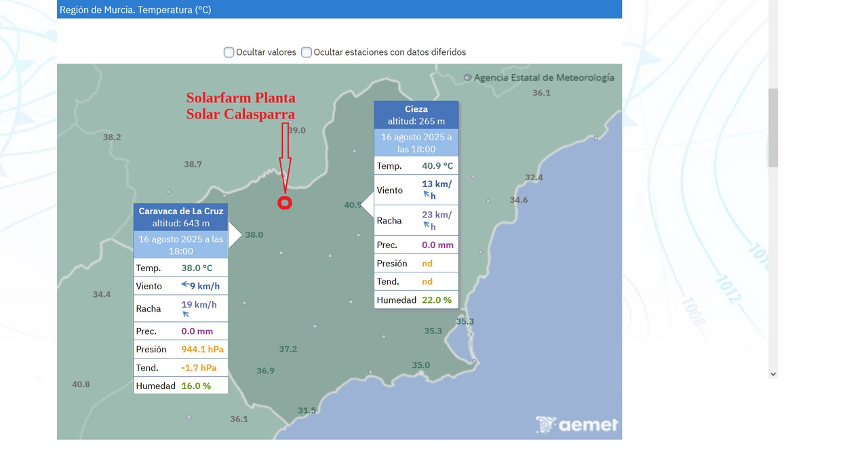This screenshot has width=868, height=473.
Task: Enable the Ocultar valores checkbox
Action: click(x=229, y=52)
